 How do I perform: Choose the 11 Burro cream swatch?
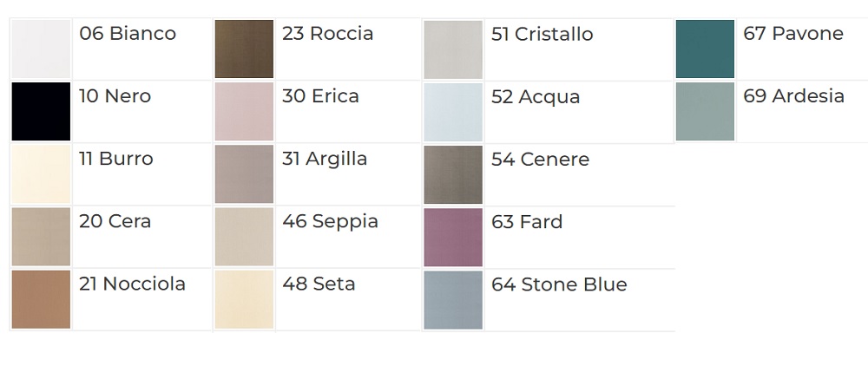41,174
